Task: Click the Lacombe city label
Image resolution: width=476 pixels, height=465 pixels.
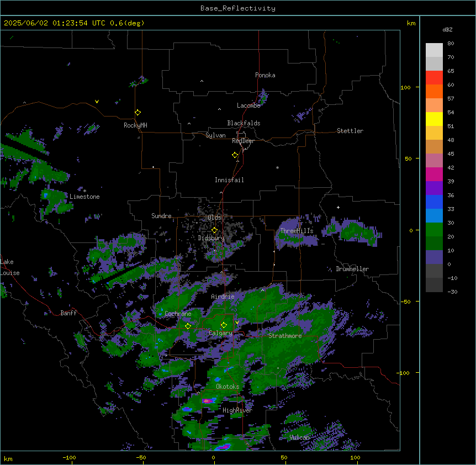Action: [x=248, y=105]
